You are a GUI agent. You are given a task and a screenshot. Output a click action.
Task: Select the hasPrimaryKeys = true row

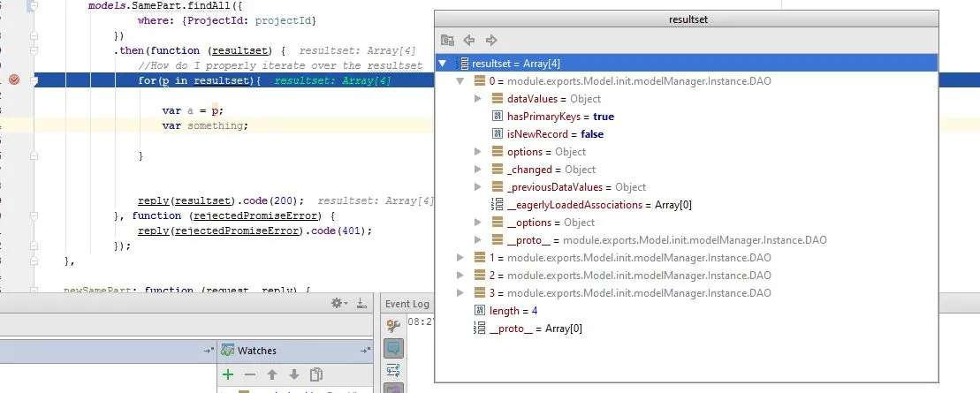[687, 117]
